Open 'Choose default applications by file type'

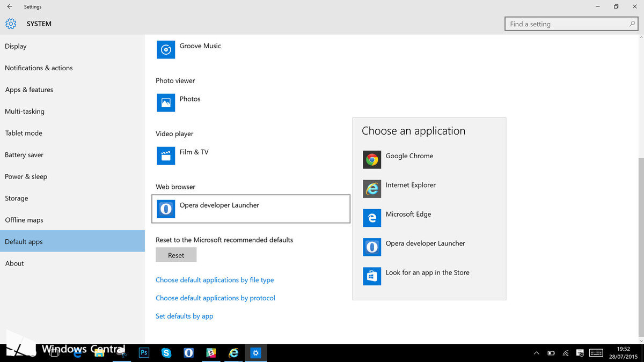click(215, 279)
